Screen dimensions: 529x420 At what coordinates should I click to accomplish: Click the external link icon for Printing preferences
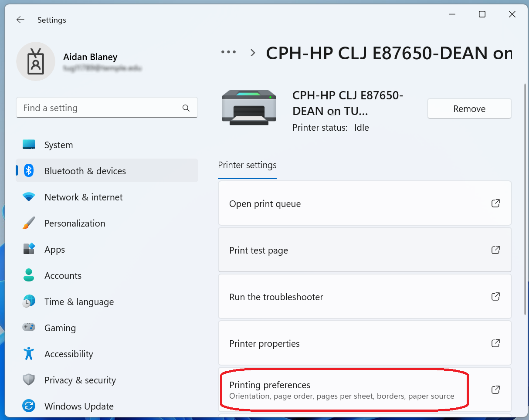pos(495,390)
